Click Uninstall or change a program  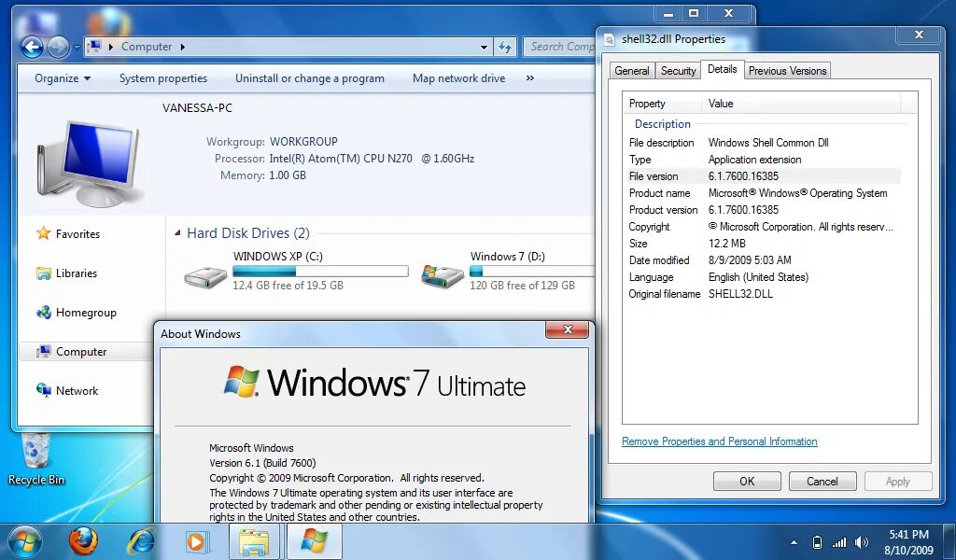(x=310, y=78)
